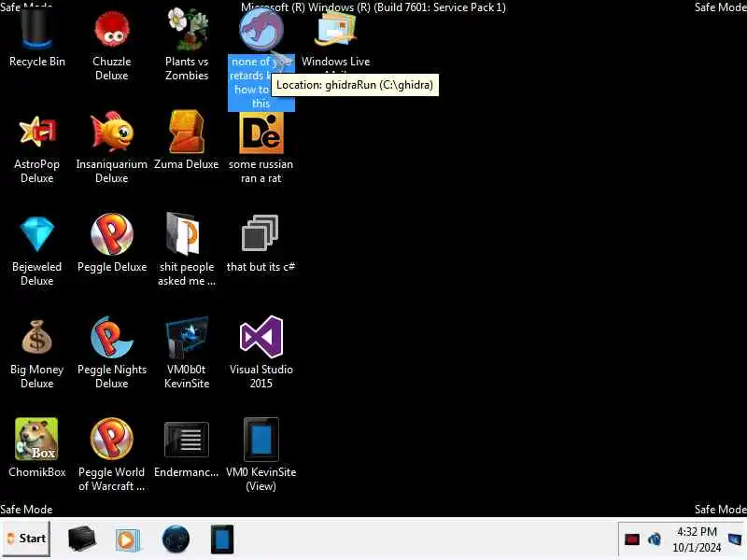The width and height of the screenshot is (747, 560).
Task: Launch Chuzzle Deluxe from the desktop
Action: point(111,30)
